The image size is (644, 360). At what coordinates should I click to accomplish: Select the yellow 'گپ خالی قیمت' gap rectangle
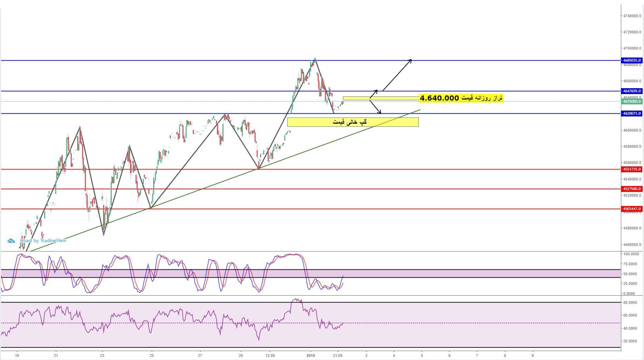pyautogui.click(x=353, y=122)
